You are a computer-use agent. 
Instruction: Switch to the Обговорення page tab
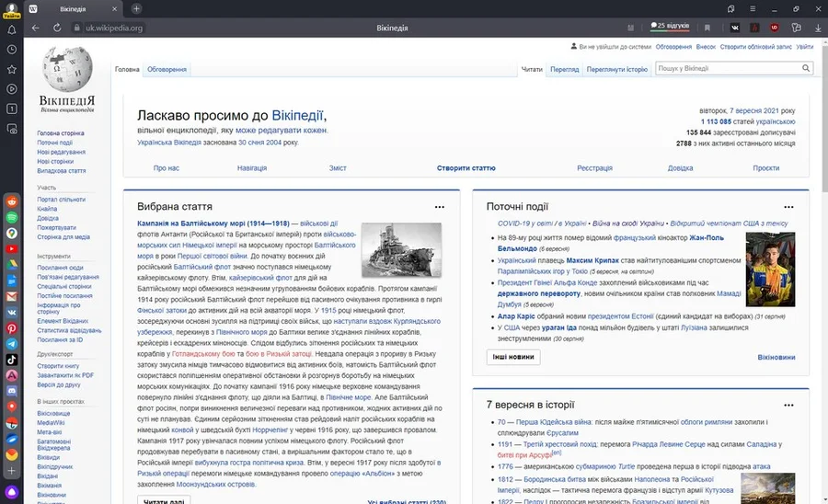[x=167, y=69]
